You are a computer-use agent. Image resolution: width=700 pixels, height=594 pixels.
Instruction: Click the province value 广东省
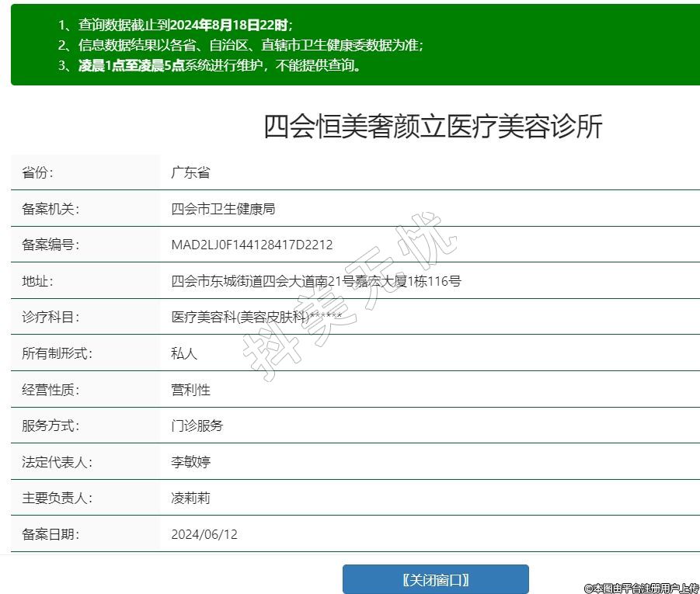tap(190, 173)
